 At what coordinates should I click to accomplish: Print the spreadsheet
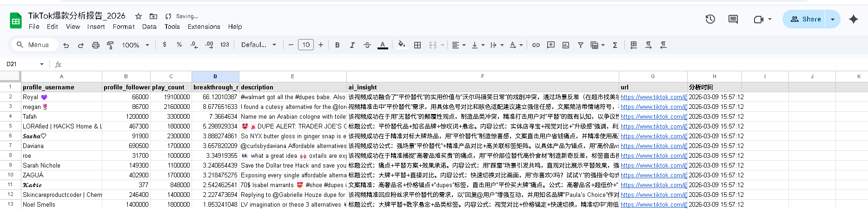[x=96, y=45]
